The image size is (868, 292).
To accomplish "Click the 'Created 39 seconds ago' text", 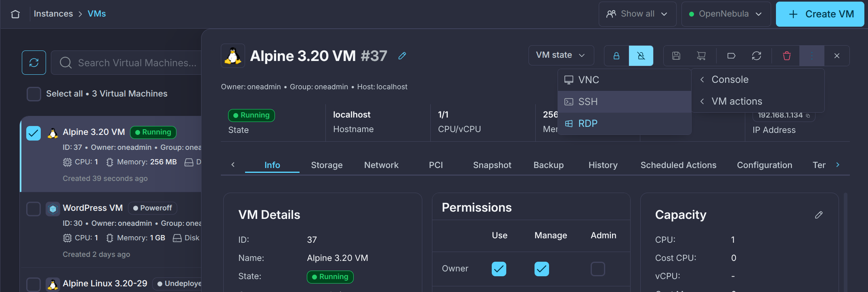I will click(105, 179).
